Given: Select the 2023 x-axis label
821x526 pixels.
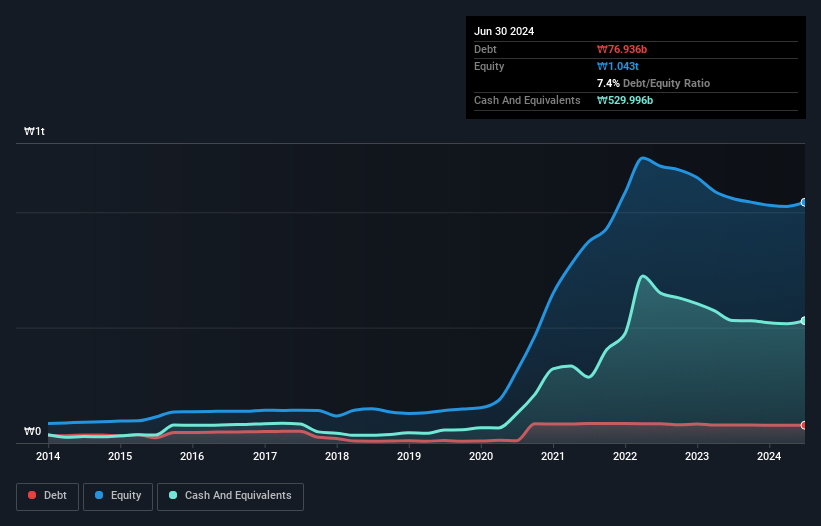Looking at the screenshot, I should point(697,456).
